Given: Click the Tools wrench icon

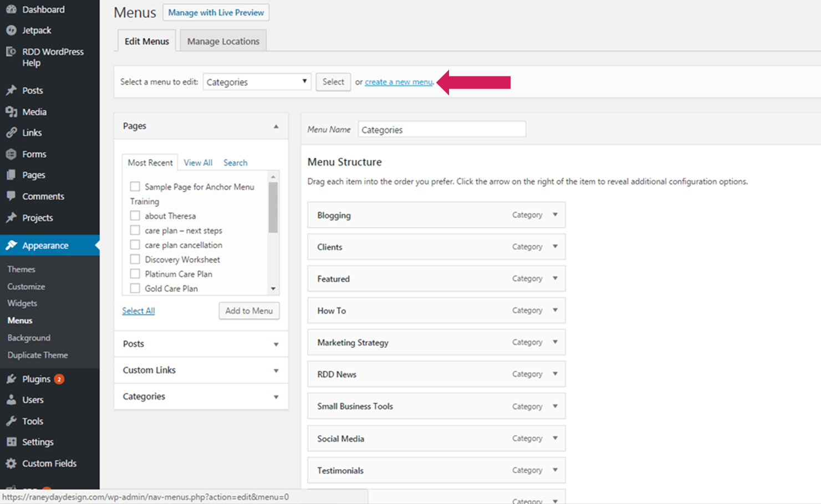Looking at the screenshot, I should pyautogui.click(x=11, y=421).
